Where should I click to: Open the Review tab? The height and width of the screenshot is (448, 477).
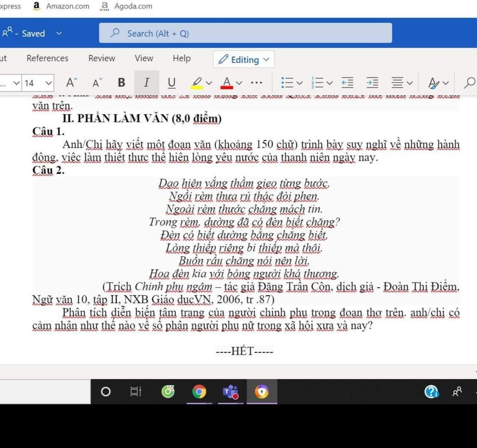pyautogui.click(x=102, y=58)
